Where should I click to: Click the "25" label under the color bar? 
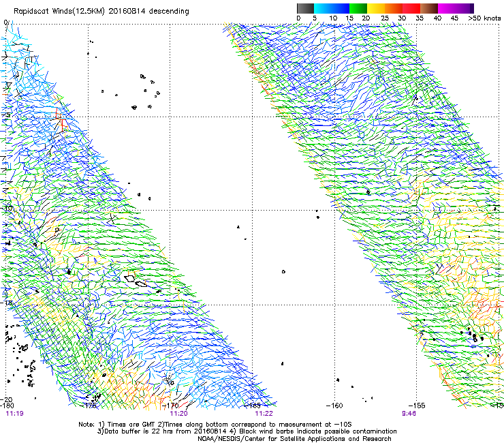click(x=385, y=18)
